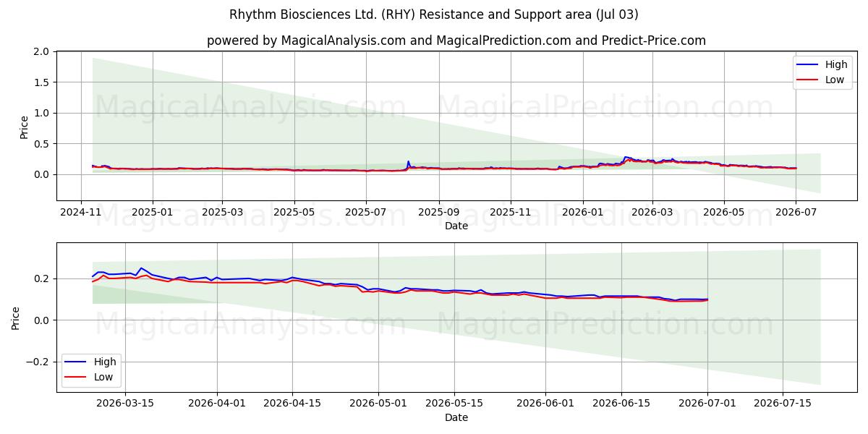Click the '2025-07' x-axis label
This screenshot has height=434, width=868.
pos(366,212)
